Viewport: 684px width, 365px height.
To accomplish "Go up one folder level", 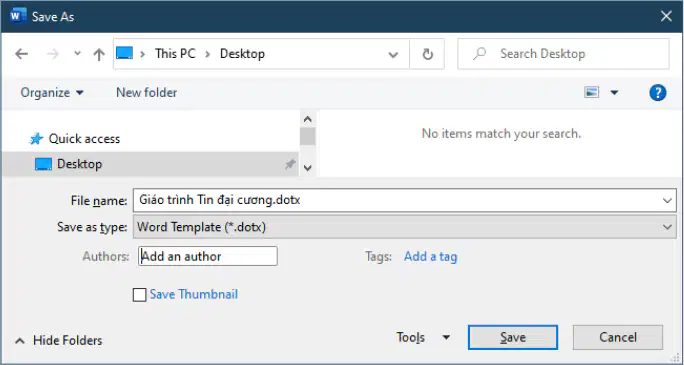I will tap(99, 54).
